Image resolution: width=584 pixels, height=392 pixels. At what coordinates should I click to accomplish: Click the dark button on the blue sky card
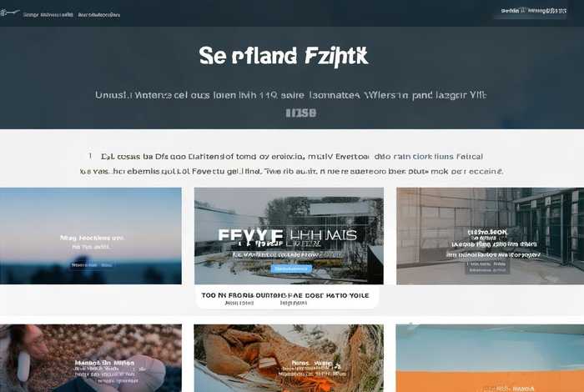91,265
